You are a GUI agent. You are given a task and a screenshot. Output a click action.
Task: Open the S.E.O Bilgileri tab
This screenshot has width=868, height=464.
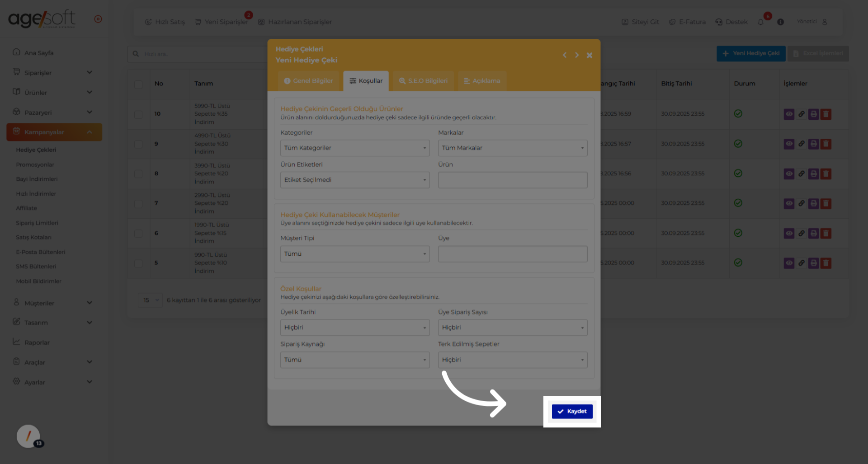click(x=423, y=81)
